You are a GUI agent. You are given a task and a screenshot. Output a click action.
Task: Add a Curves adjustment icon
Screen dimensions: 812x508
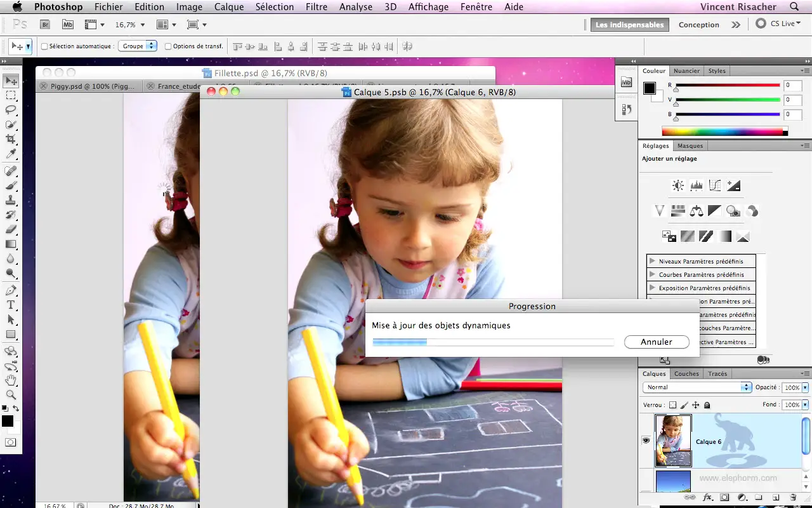point(715,186)
